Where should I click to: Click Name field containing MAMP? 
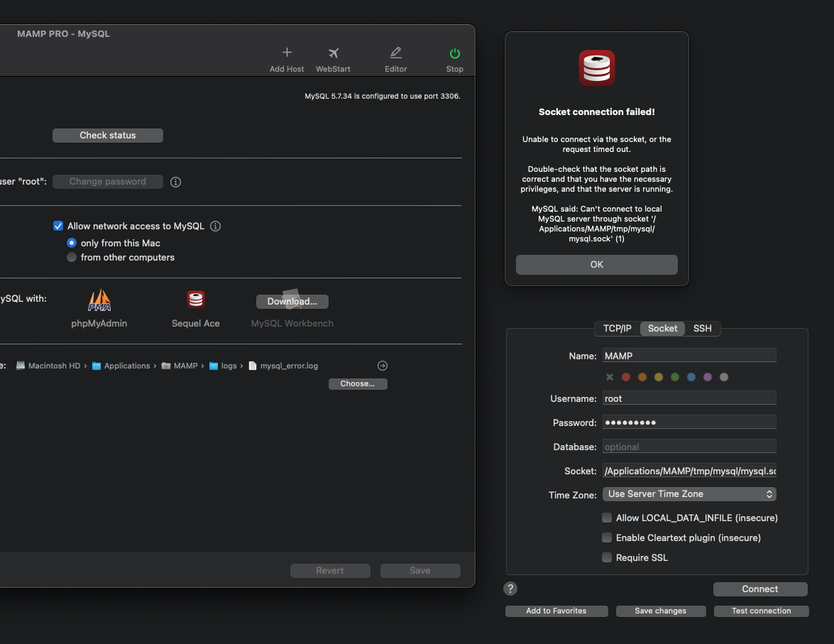click(689, 356)
